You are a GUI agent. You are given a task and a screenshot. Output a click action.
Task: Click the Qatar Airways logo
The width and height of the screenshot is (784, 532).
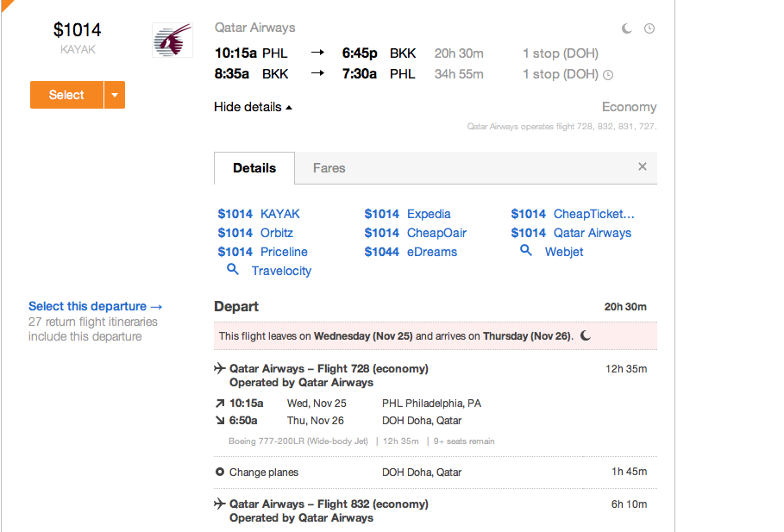tap(172, 41)
